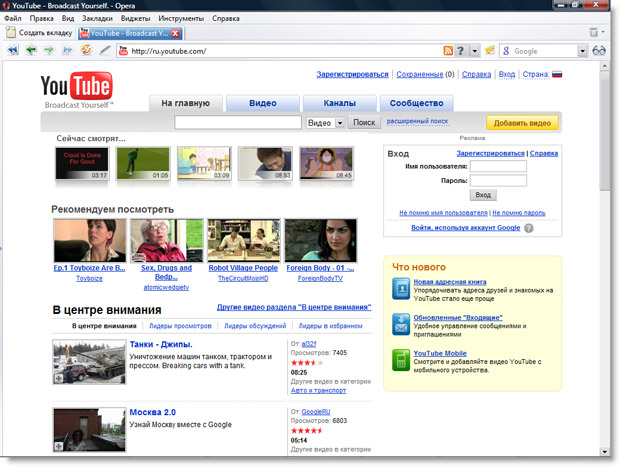
Task: Click the question mark icon in address bar
Action: click(x=460, y=51)
